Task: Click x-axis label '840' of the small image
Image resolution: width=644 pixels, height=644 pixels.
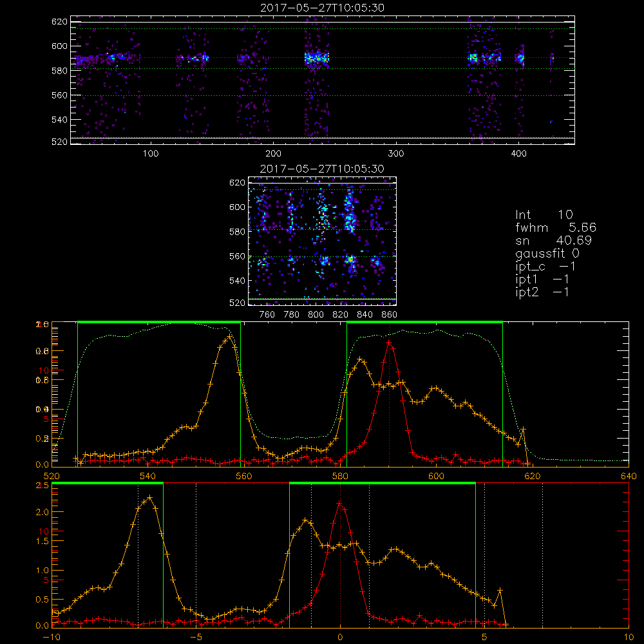Action: point(365,315)
